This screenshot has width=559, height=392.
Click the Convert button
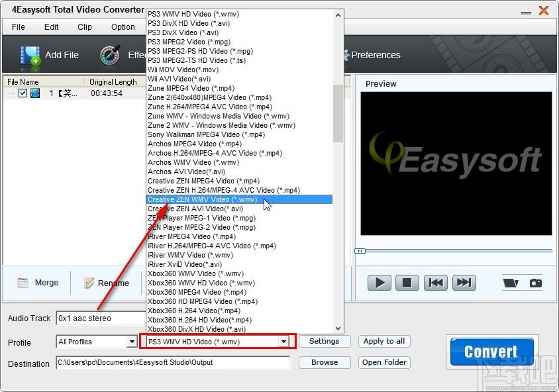tap(491, 351)
